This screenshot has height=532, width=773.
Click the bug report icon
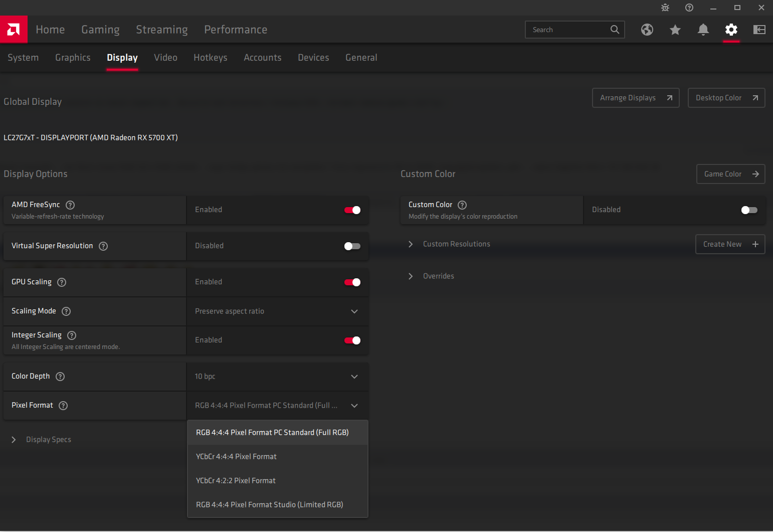(665, 8)
